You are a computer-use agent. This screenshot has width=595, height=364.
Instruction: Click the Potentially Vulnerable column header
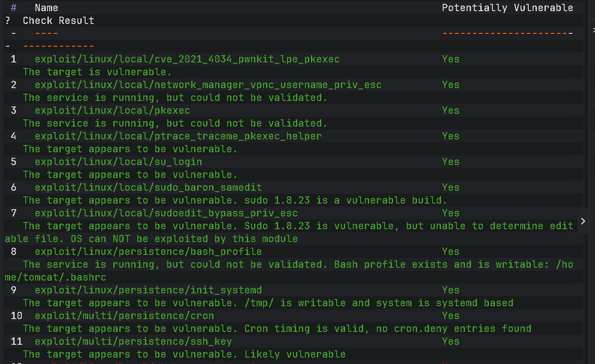[508, 8]
